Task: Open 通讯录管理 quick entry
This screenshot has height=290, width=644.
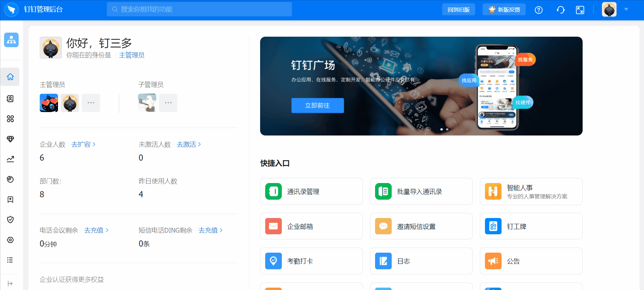Action: 311,192
